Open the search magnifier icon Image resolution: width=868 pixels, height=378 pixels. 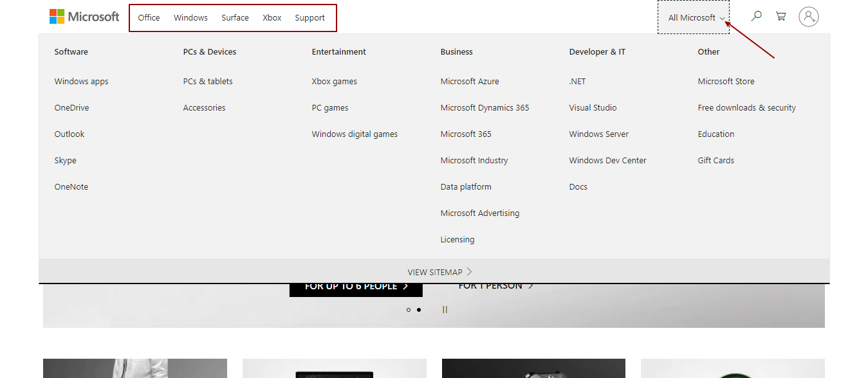pyautogui.click(x=757, y=16)
